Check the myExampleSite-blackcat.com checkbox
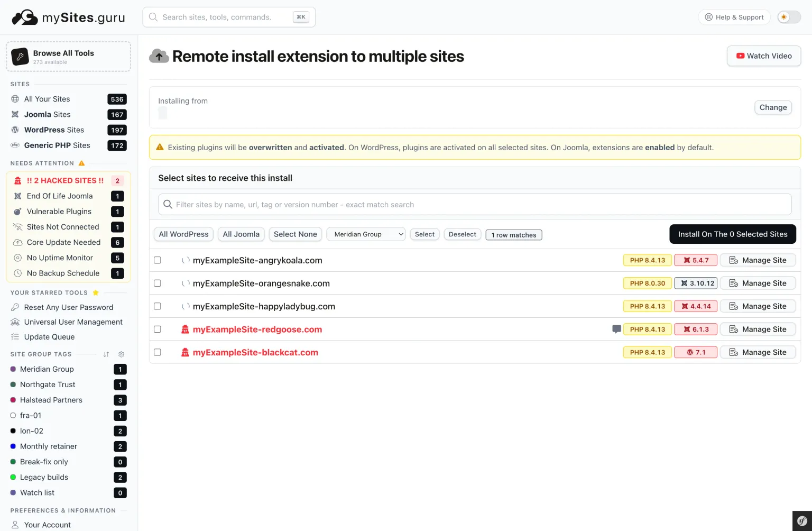812x531 pixels. (157, 352)
